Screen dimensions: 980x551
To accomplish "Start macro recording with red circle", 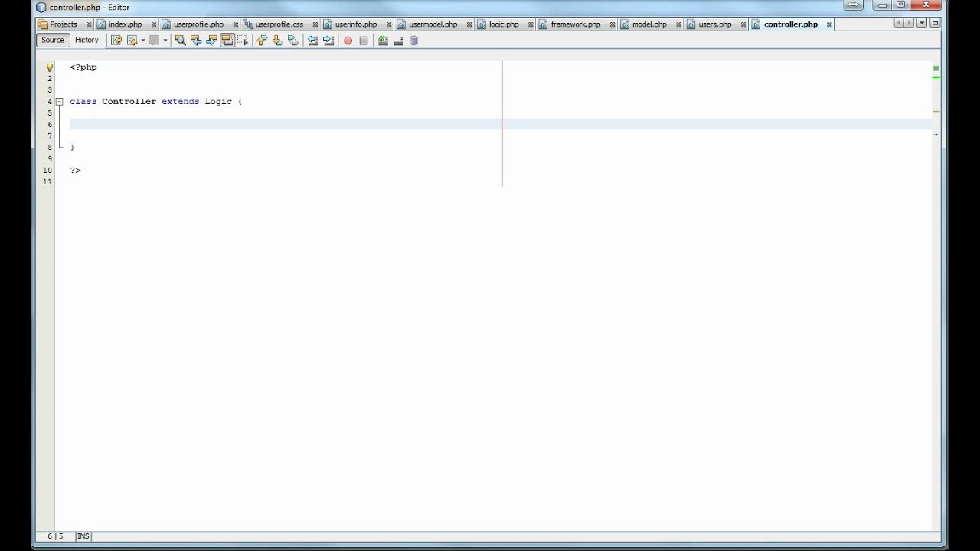I will click(348, 41).
